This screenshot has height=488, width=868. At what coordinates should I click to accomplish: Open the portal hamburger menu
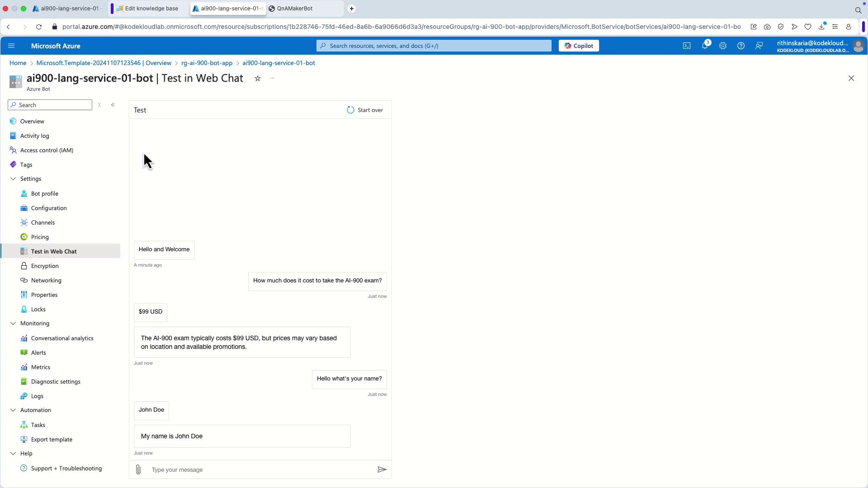[x=11, y=46]
